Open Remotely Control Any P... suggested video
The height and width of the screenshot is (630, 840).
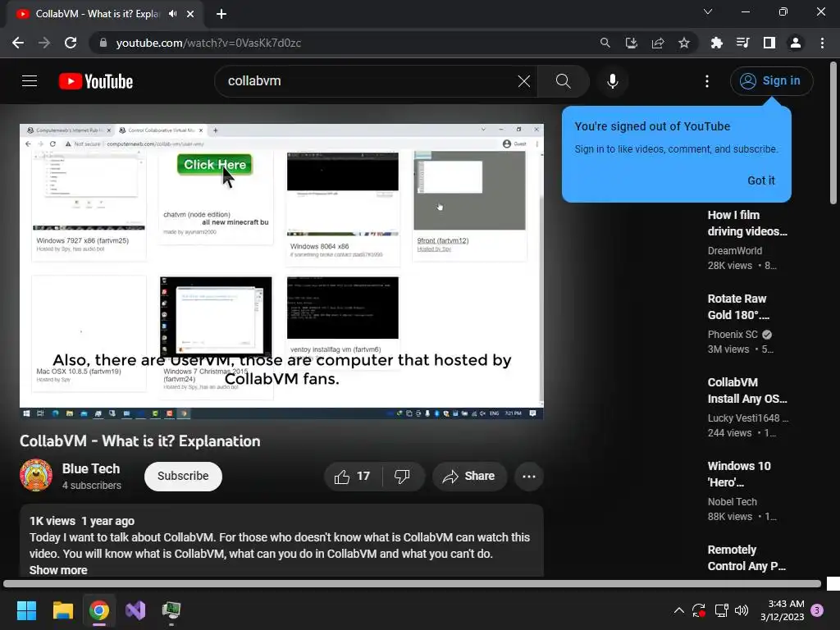click(x=746, y=558)
